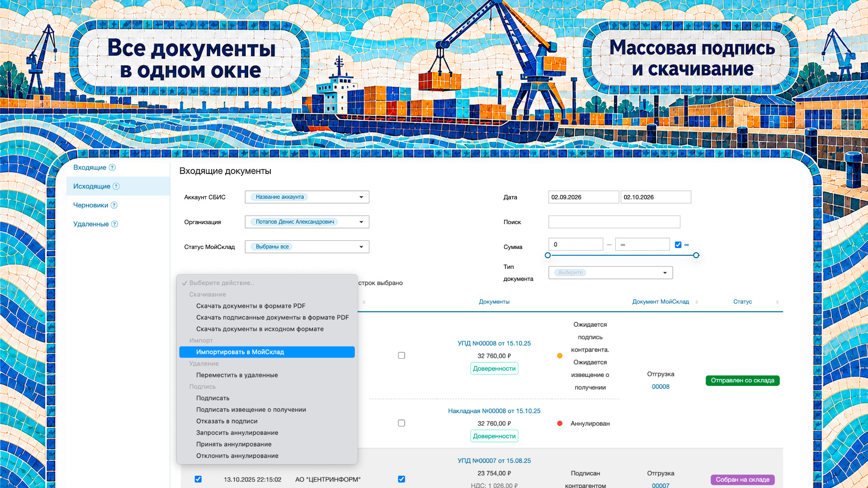Open УПД №00008 от 15.10.25 link
The image size is (868, 488).
point(494,343)
